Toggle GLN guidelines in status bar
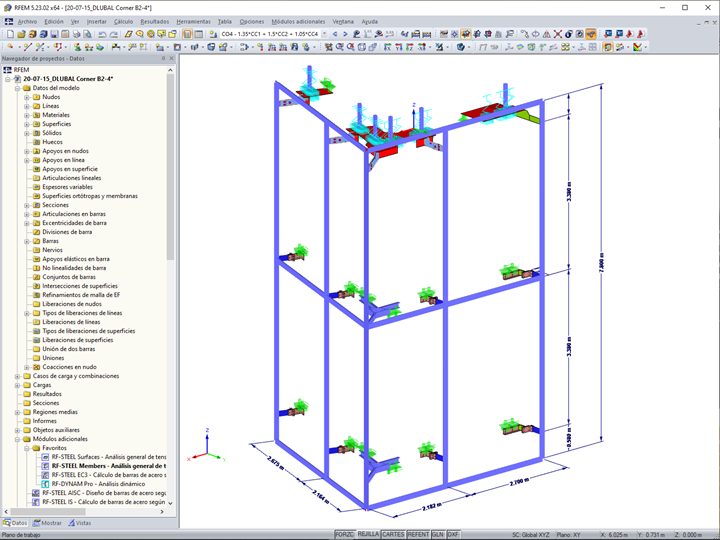The image size is (720, 540). [x=438, y=534]
